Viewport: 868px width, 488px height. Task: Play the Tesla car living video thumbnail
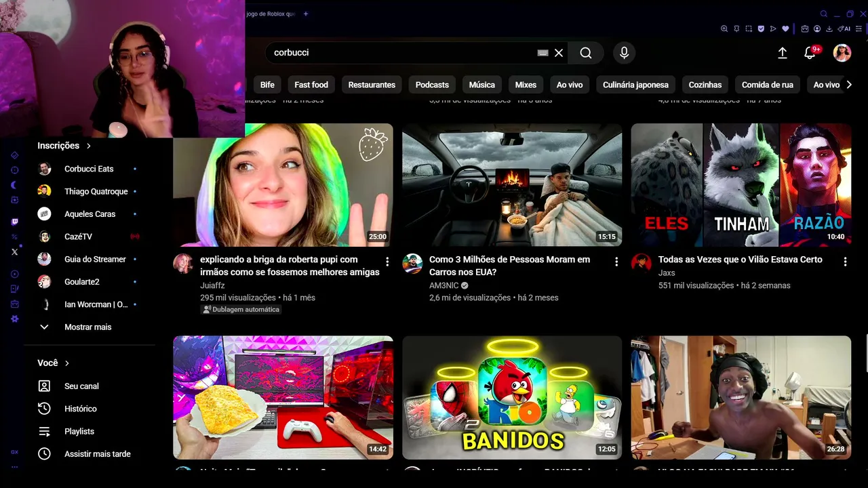[x=512, y=185]
